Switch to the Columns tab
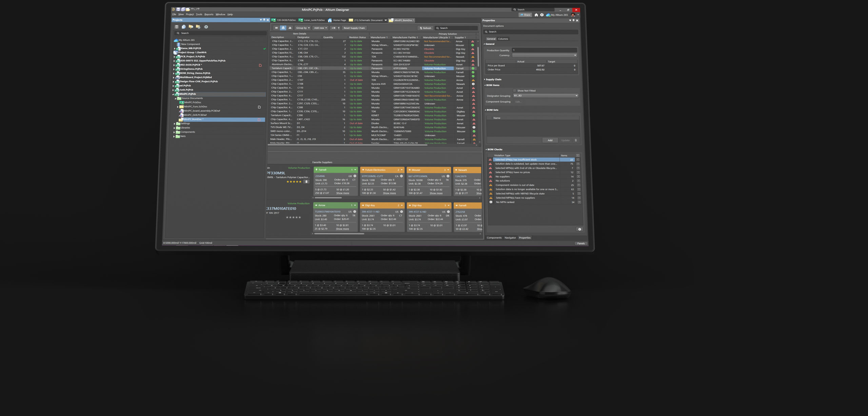868x416 pixels. point(503,39)
